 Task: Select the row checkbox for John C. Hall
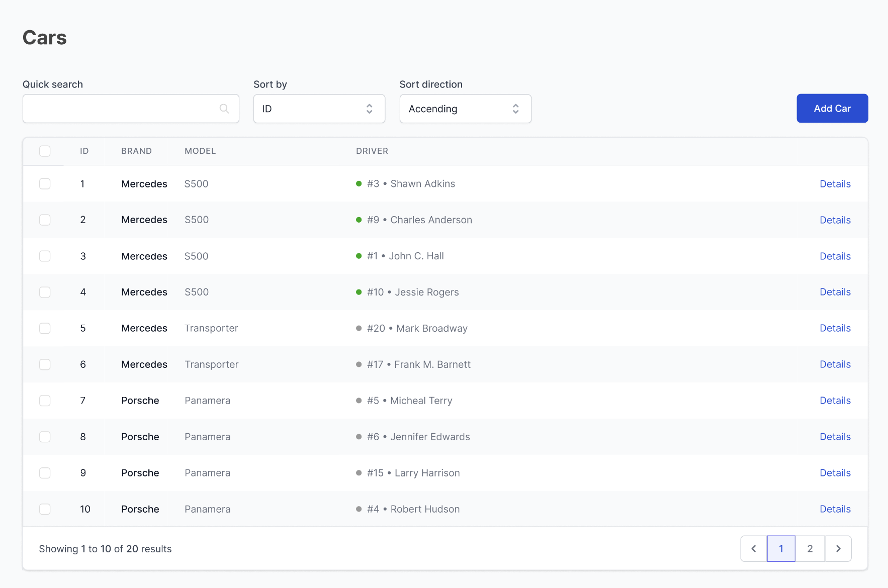(45, 256)
